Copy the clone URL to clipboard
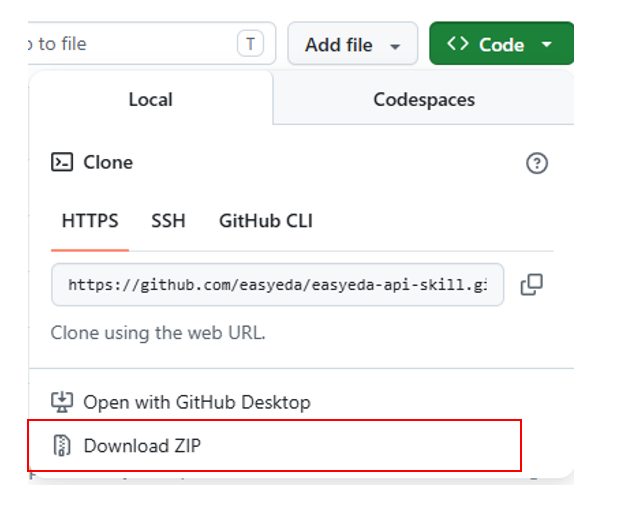Screen dimensions: 618x515 (x=532, y=284)
